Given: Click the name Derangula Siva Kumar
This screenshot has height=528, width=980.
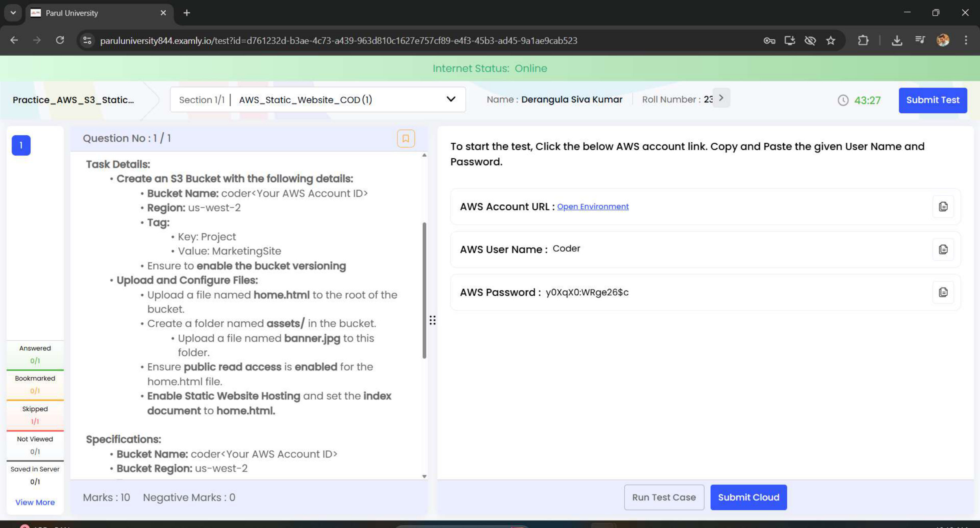Looking at the screenshot, I should click(x=571, y=100).
